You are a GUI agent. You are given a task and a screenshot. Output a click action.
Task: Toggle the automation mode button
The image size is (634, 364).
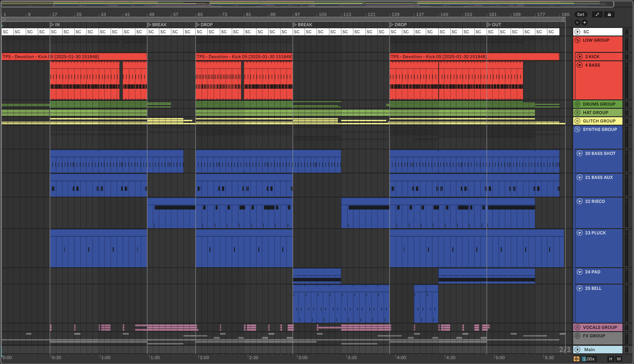597,14
